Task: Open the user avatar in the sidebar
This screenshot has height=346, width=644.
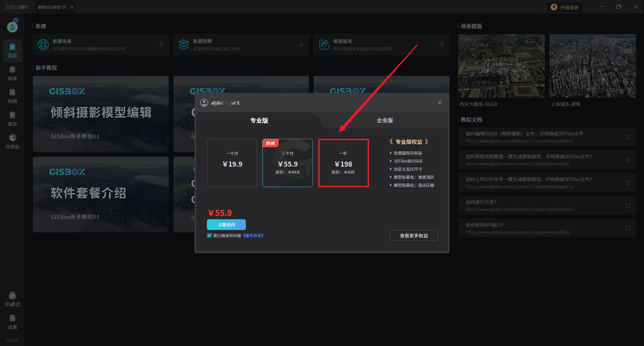Action: point(12,26)
